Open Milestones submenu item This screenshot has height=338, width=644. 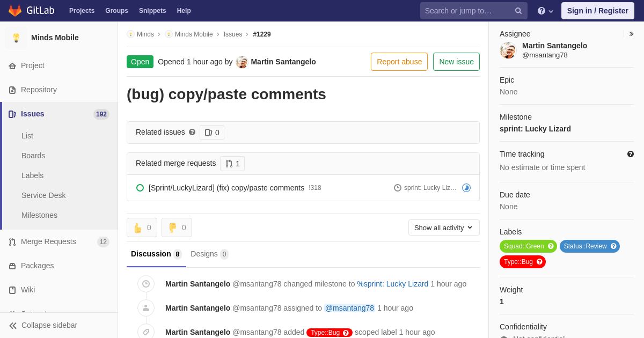39,215
